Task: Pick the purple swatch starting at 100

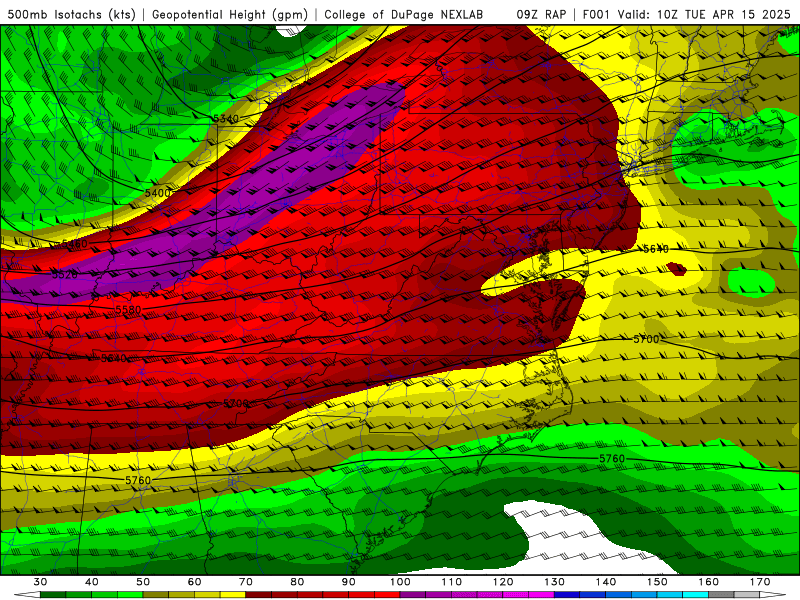Action: point(413,595)
